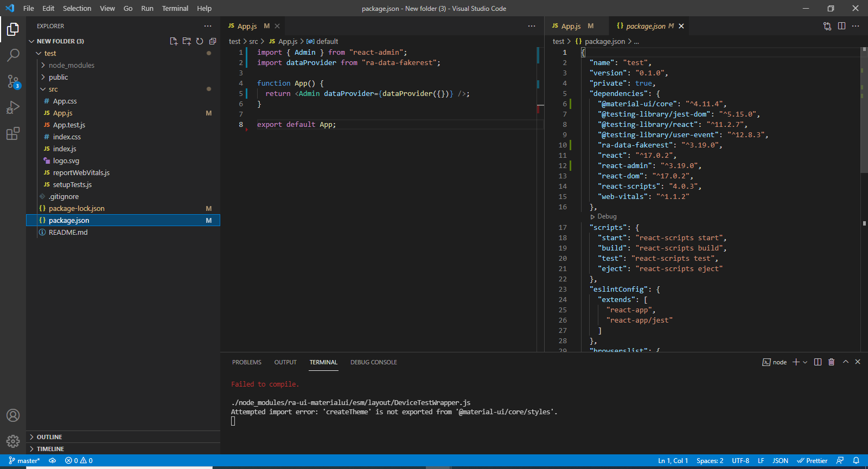Open notifications bell in status bar
Viewport: 868px width, 469px height.
coord(856,461)
